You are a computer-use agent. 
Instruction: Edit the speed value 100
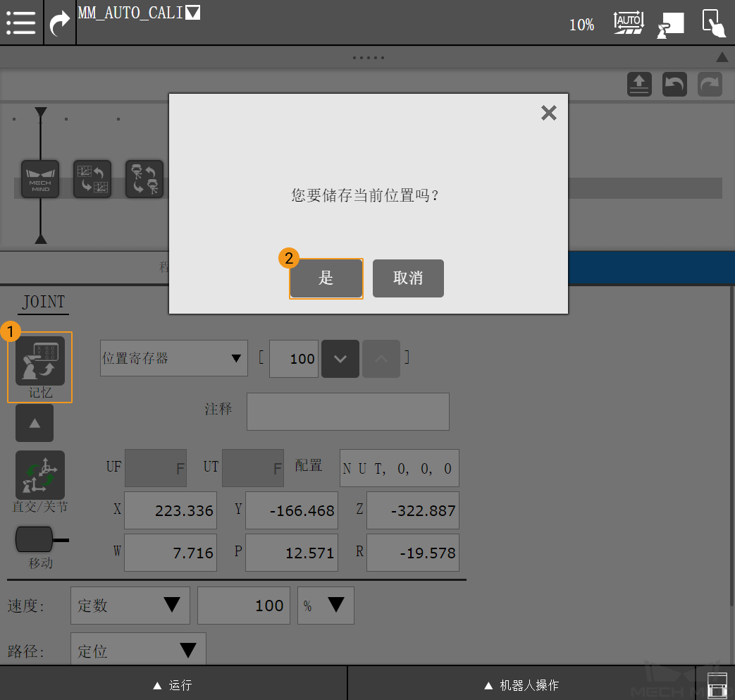pyautogui.click(x=244, y=606)
